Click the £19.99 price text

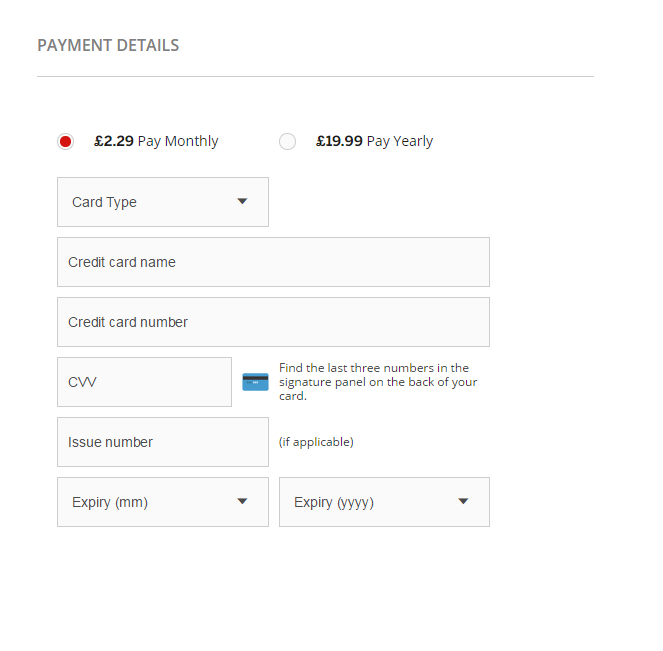(x=339, y=141)
